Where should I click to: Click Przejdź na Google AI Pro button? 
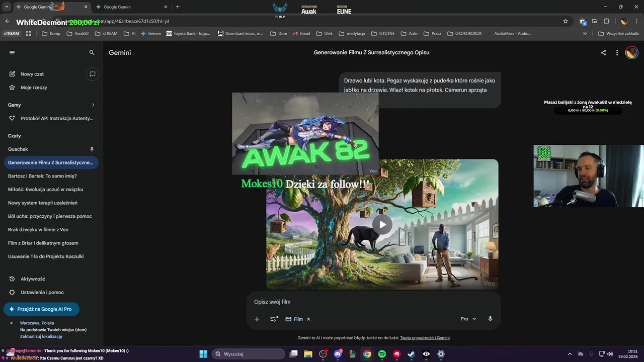point(41,309)
